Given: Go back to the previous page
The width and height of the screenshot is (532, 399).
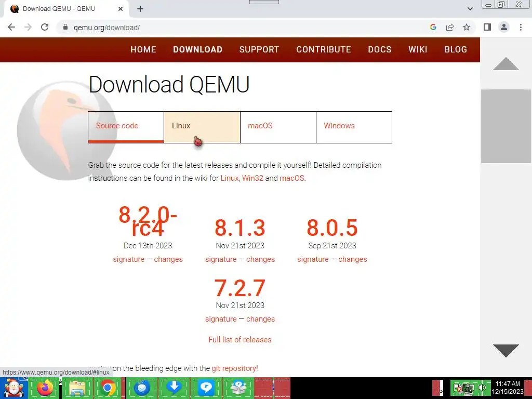Looking at the screenshot, I should (11, 27).
